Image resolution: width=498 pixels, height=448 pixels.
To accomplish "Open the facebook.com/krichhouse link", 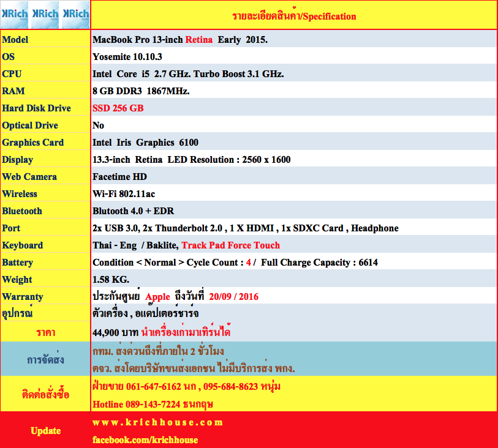I will pyautogui.click(x=145, y=440).
